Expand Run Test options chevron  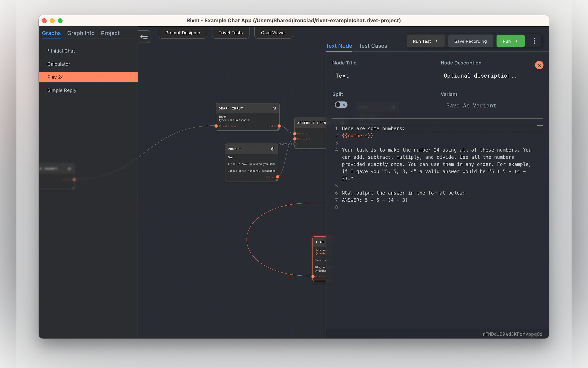(x=437, y=41)
